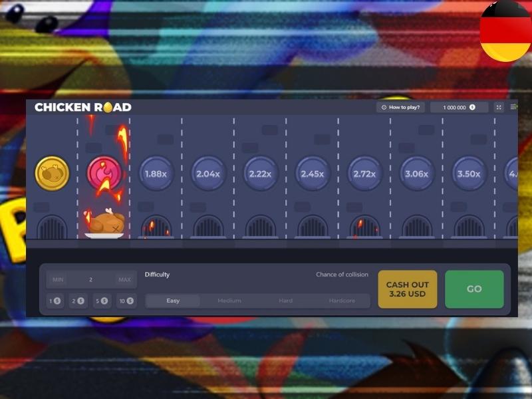Click the pink flame coin
This screenshot has height=399, width=532.
104,173
